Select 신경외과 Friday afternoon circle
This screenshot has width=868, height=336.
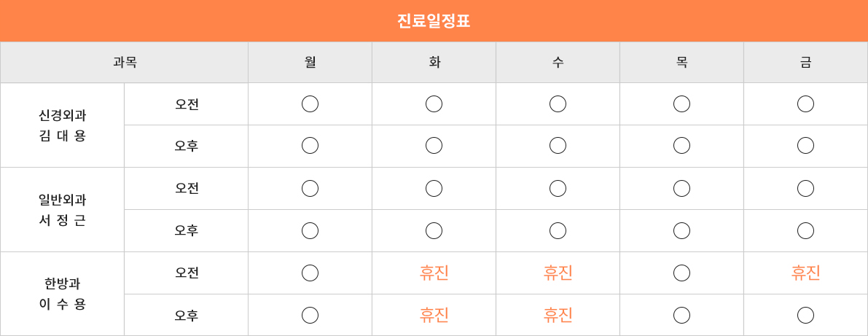point(805,146)
